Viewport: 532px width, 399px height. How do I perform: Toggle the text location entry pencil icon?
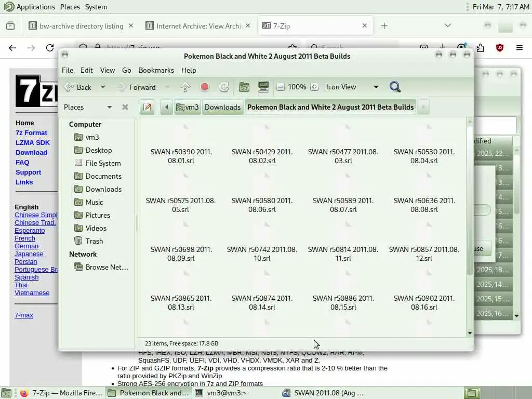[x=147, y=107]
